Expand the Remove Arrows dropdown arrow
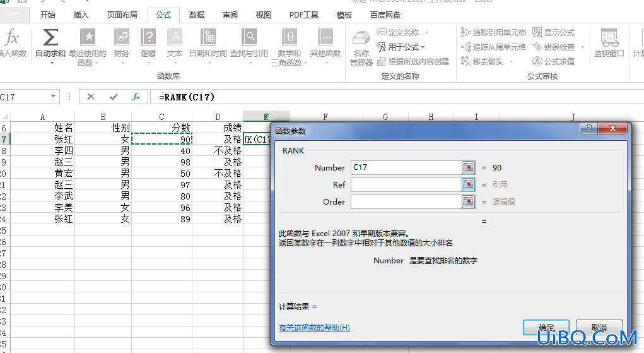Viewport: 644px width, 353px height. pyautogui.click(x=512, y=62)
